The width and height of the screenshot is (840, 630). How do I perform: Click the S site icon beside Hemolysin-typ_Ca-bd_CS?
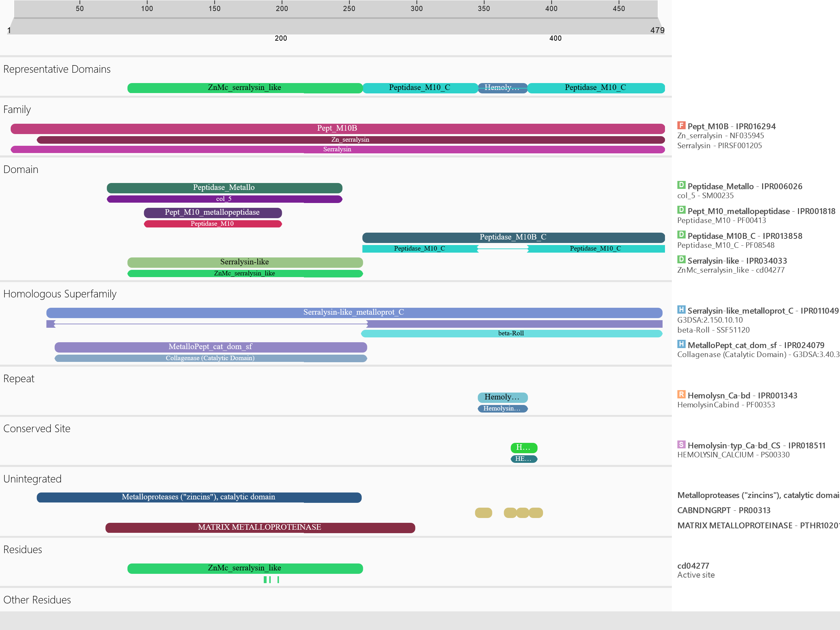(681, 445)
